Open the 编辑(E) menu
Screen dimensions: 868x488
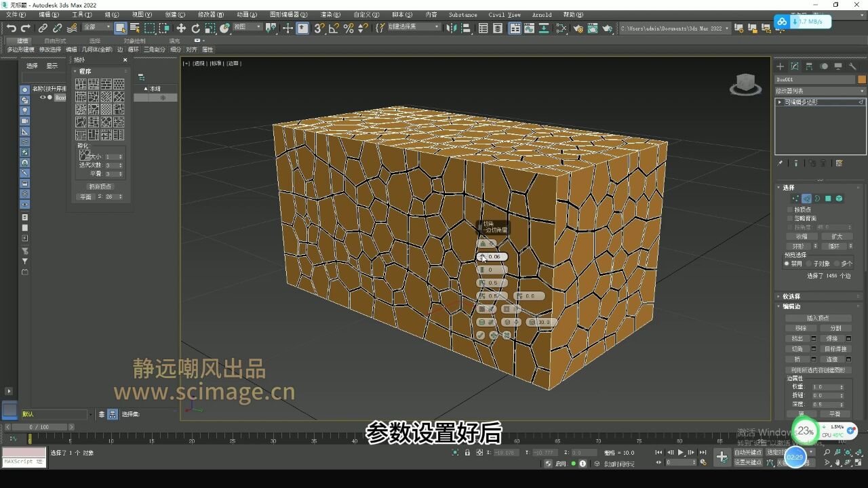tap(49, 14)
